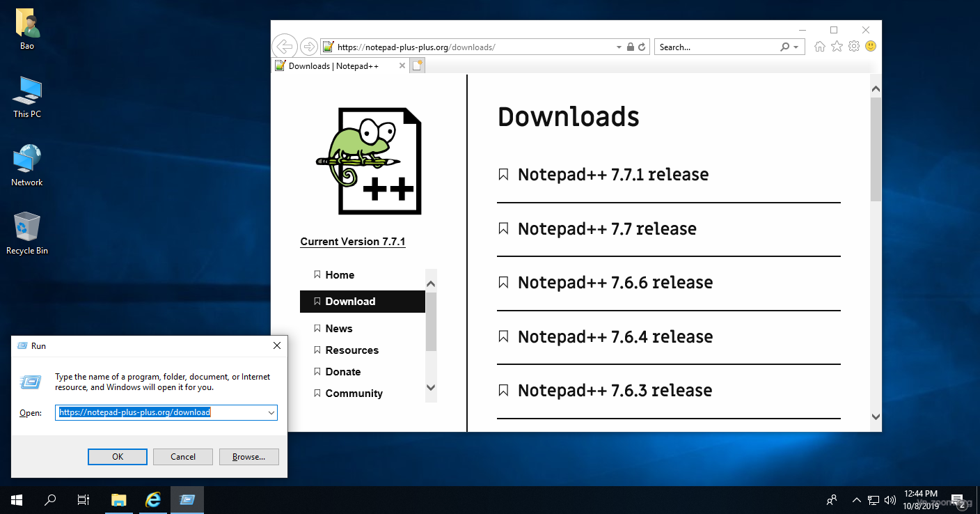
Task: Open Notepad++ 7.7 release link
Action: point(607,228)
